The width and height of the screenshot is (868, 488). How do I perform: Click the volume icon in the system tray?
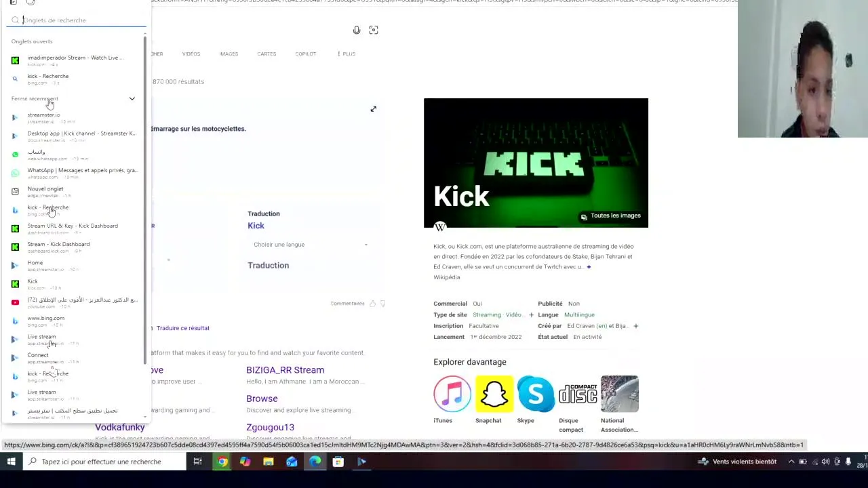tap(825, 462)
